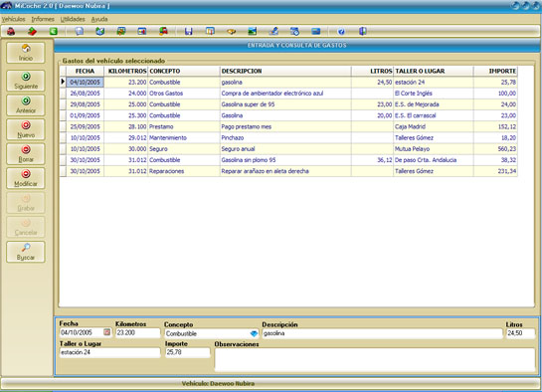This screenshot has height=392, width=542.
Task: Open the Ayuda menu
Action: click(99, 19)
